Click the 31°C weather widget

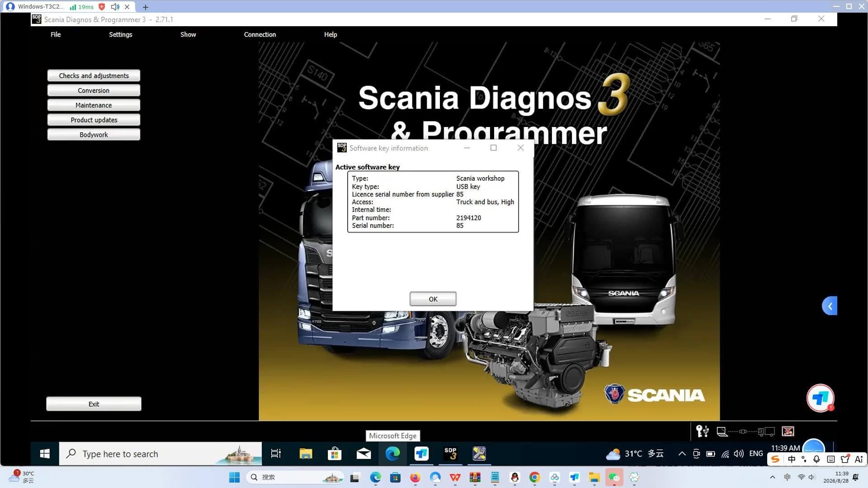point(635,454)
